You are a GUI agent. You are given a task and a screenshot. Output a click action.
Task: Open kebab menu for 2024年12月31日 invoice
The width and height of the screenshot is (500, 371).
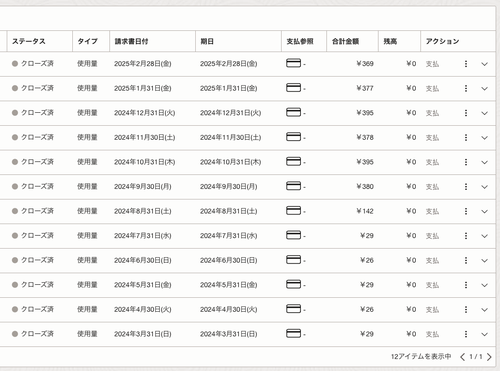466,113
